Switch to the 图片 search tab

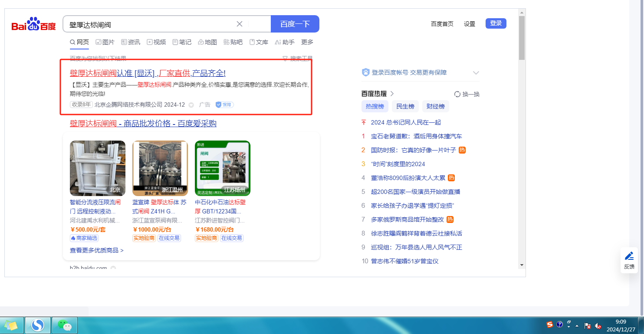[105, 42]
